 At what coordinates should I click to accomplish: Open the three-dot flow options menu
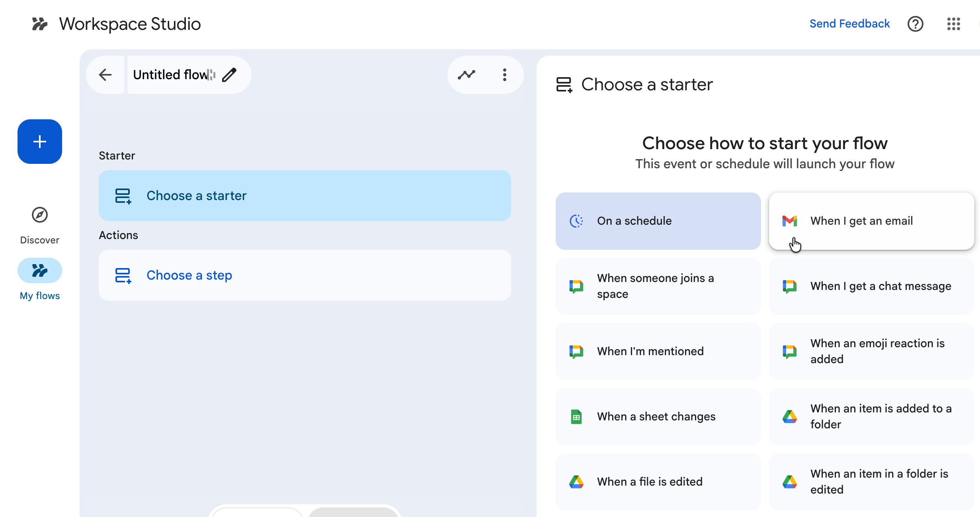pos(504,75)
